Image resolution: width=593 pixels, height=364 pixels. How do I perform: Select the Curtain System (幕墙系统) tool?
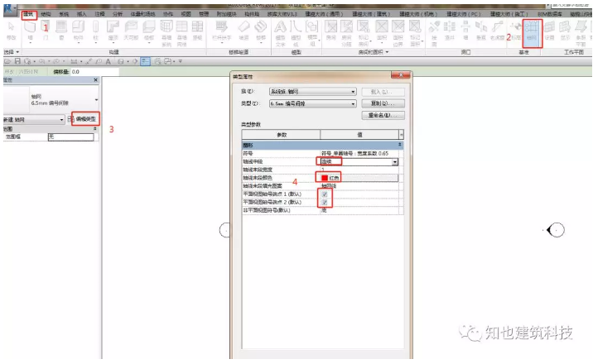(x=166, y=33)
